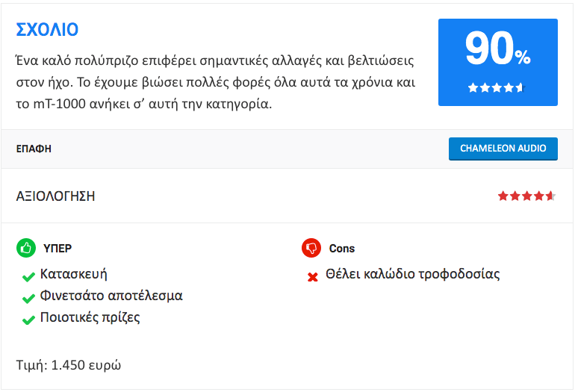Image resolution: width=575 pixels, height=392 pixels.
Task: Click the checkmark beside Κατασκευή
Action: pos(28,277)
